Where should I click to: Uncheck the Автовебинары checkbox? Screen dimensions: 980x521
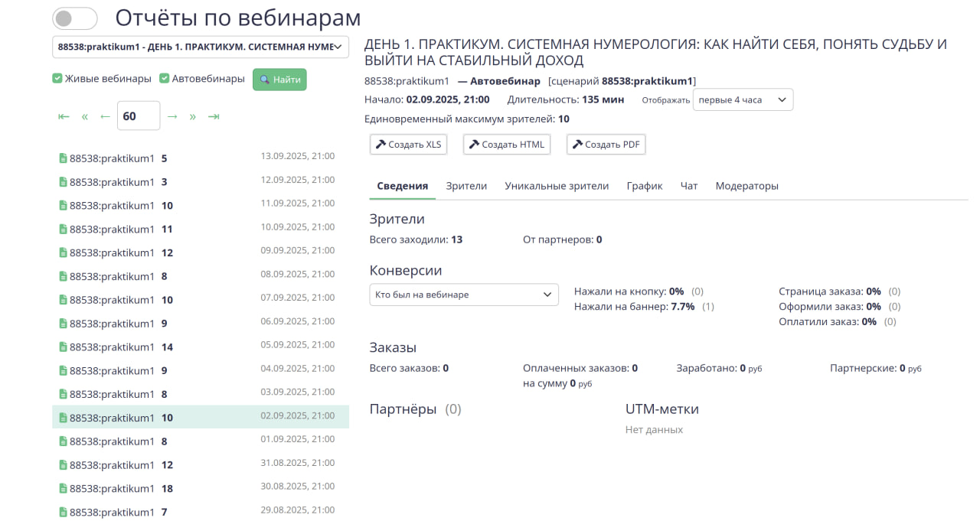pos(165,79)
